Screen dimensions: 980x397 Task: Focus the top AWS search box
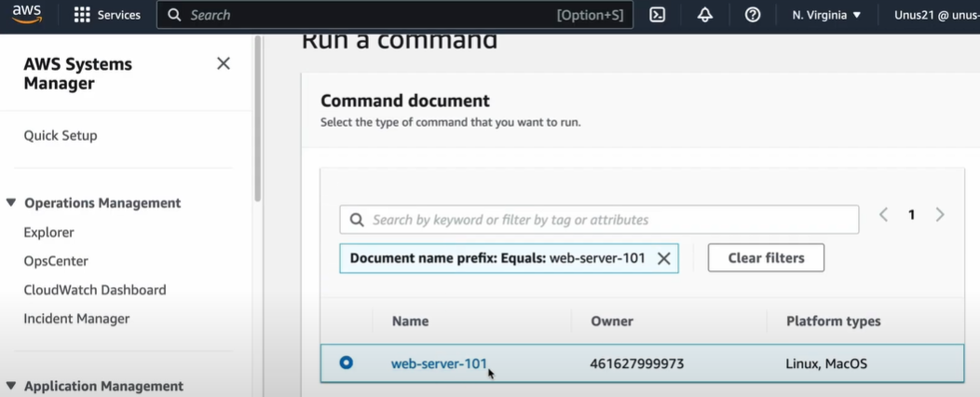point(394,15)
